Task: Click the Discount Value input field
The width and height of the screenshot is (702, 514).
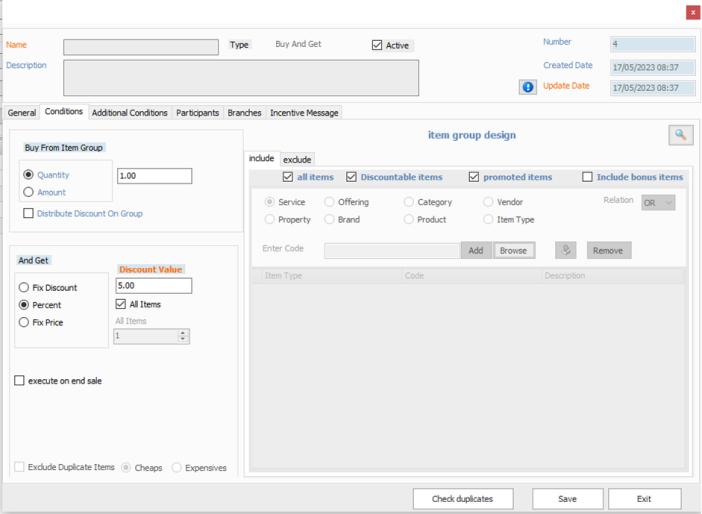Action: click(154, 286)
